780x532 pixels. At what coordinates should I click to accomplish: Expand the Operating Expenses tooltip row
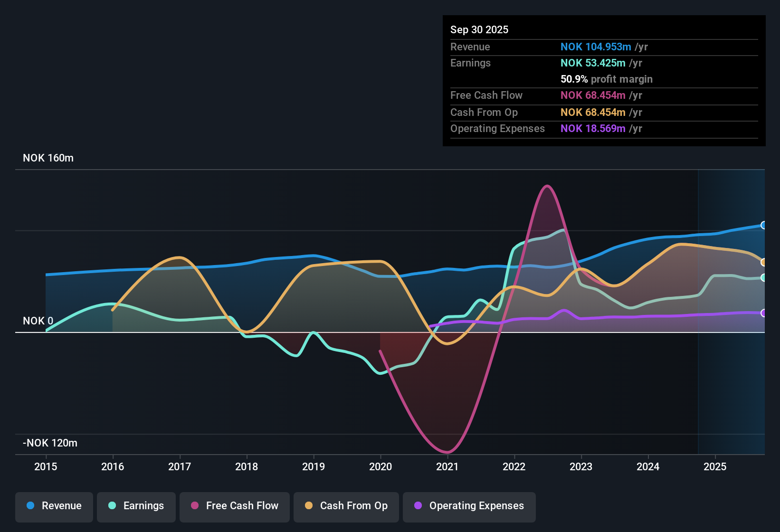pyautogui.click(x=497, y=128)
